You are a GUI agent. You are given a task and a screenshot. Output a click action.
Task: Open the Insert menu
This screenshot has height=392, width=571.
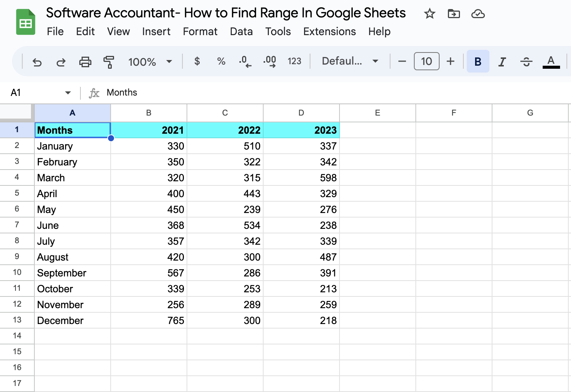(156, 31)
